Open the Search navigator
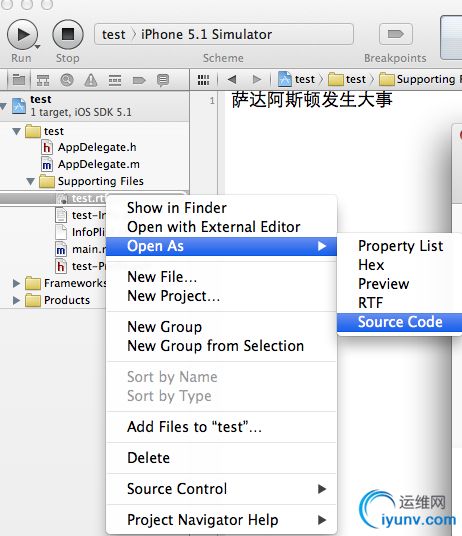The height and width of the screenshot is (536, 462). [x=67, y=80]
